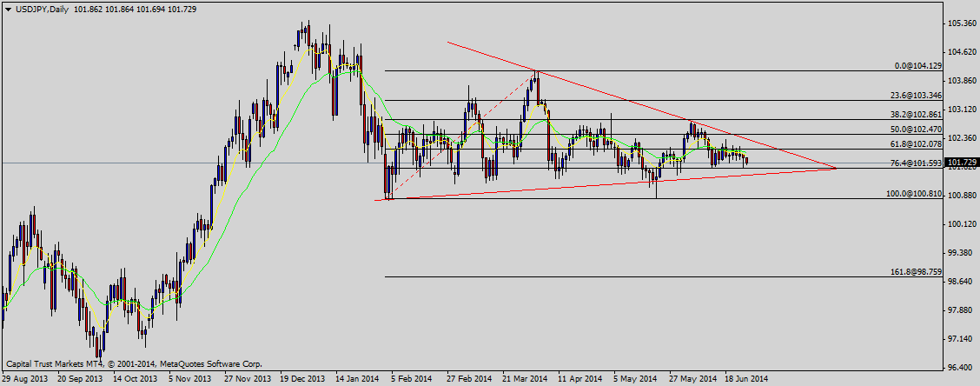Viewport: 980px width, 386px height.
Task: Select the current price label 101.729
Action: pos(962,163)
